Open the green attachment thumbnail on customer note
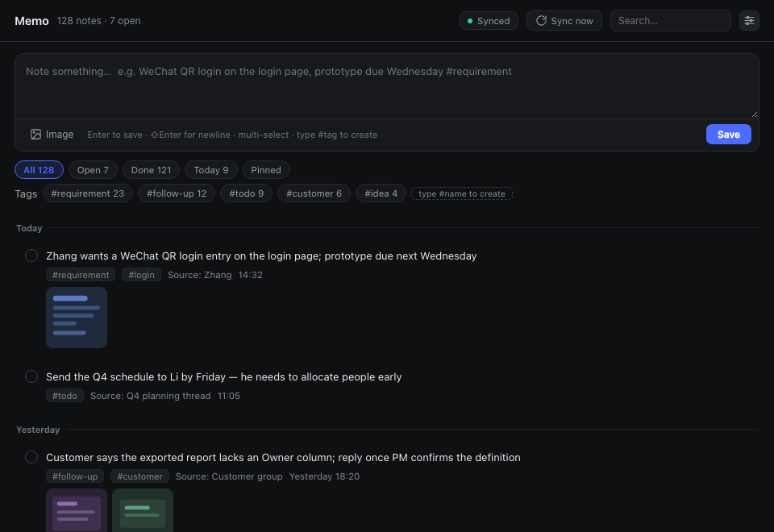The width and height of the screenshot is (774, 532). point(143,511)
